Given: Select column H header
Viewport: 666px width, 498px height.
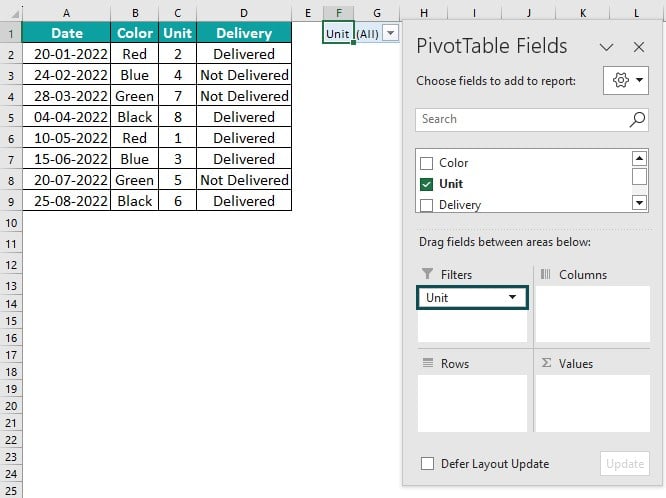Looking at the screenshot, I should [423, 13].
